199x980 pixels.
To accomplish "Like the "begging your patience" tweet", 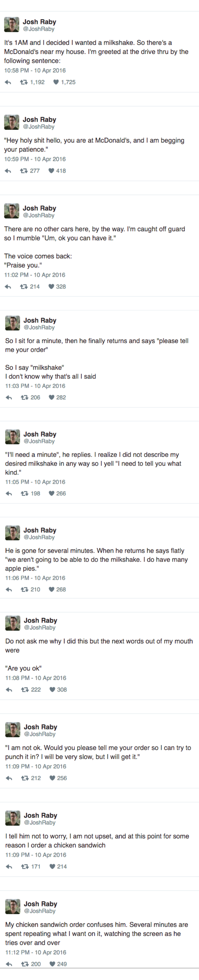I will pos(51,171).
